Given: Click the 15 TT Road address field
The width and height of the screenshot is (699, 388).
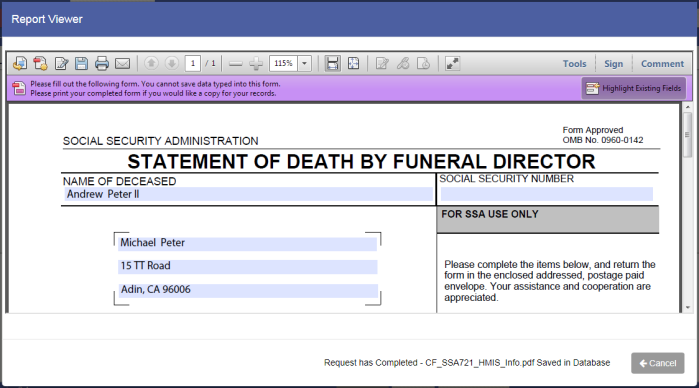Looking at the screenshot, I should 247,266.
